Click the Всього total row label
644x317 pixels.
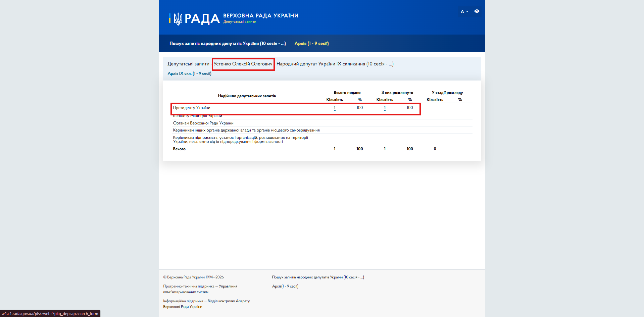click(x=179, y=149)
